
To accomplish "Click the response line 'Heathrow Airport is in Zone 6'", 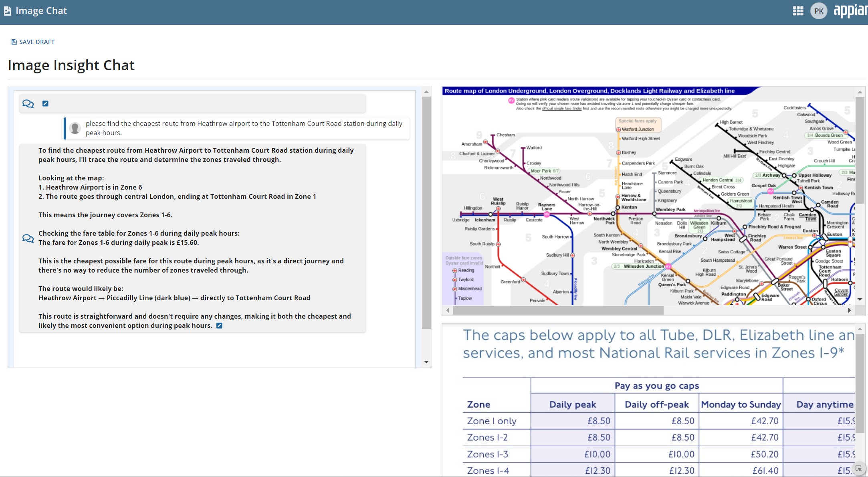I will pos(90,187).
